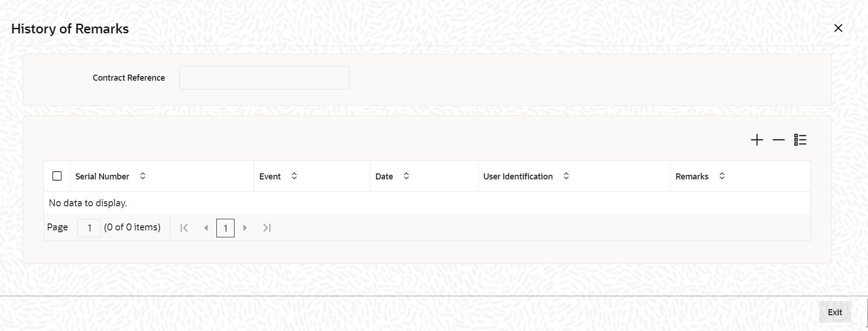Focus the Contract Reference input field

[x=264, y=77]
